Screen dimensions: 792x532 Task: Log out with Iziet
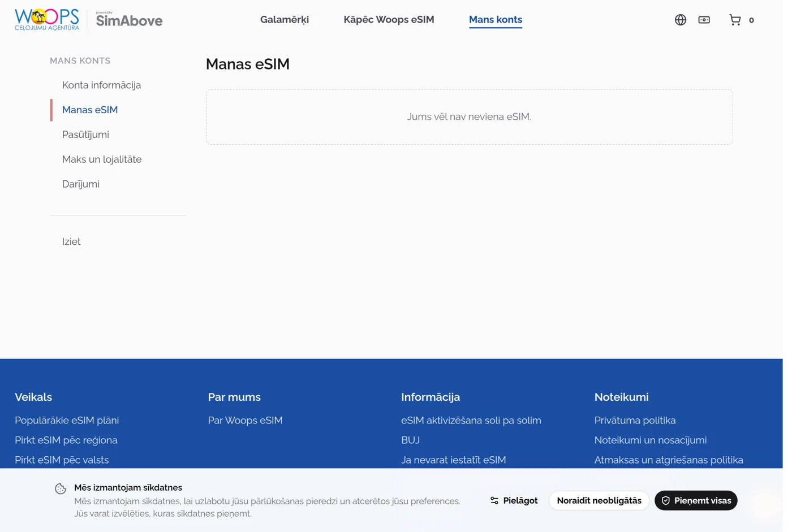click(71, 241)
